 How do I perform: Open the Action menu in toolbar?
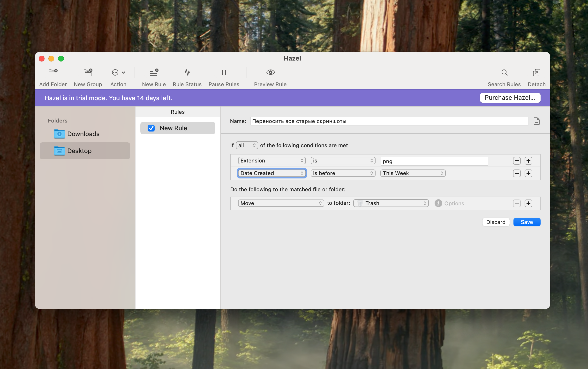coord(118,72)
